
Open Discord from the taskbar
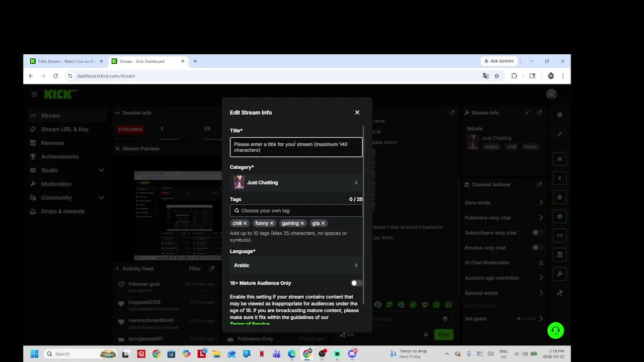352,354
